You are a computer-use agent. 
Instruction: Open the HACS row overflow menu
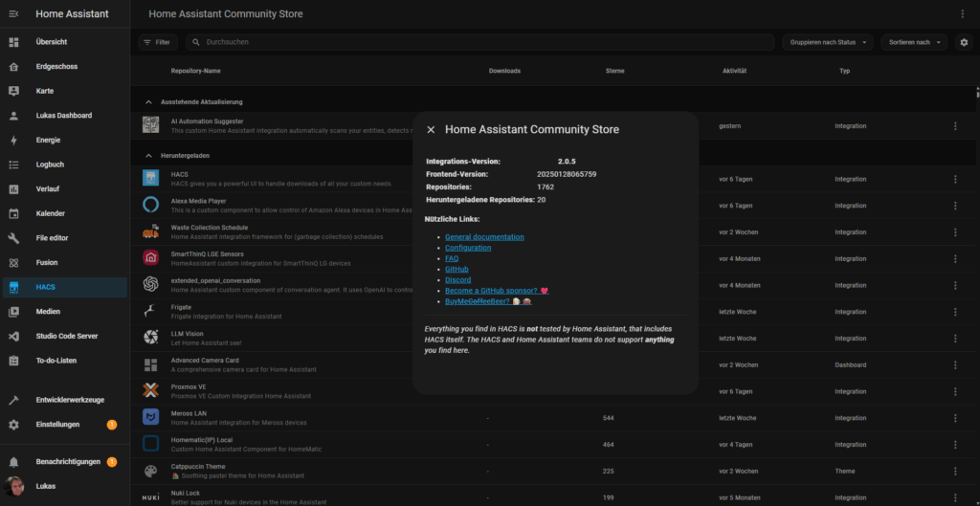pos(955,179)
